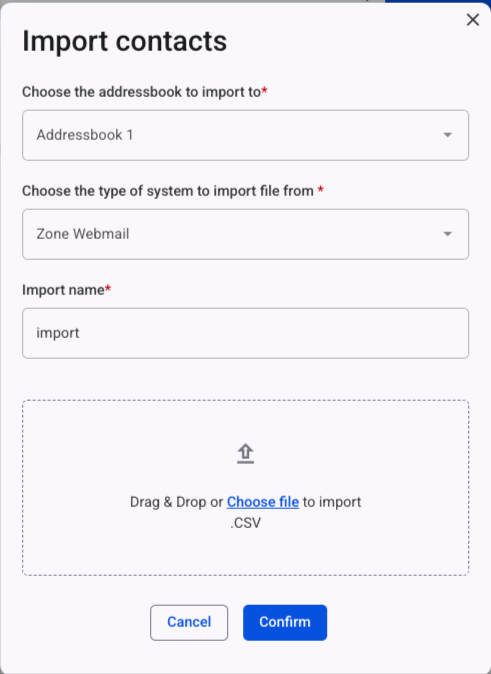Click the 'Drag & Drop or' text

click(177, 502)
